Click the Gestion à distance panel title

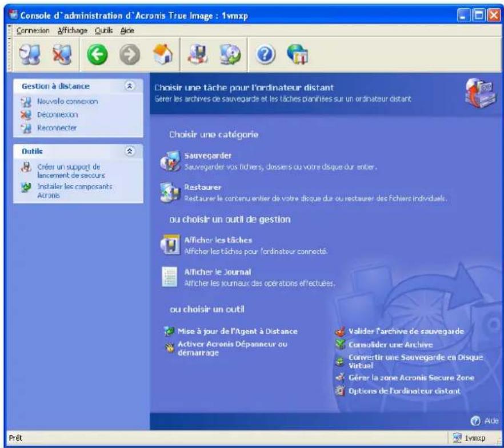(x=56, y=86)
